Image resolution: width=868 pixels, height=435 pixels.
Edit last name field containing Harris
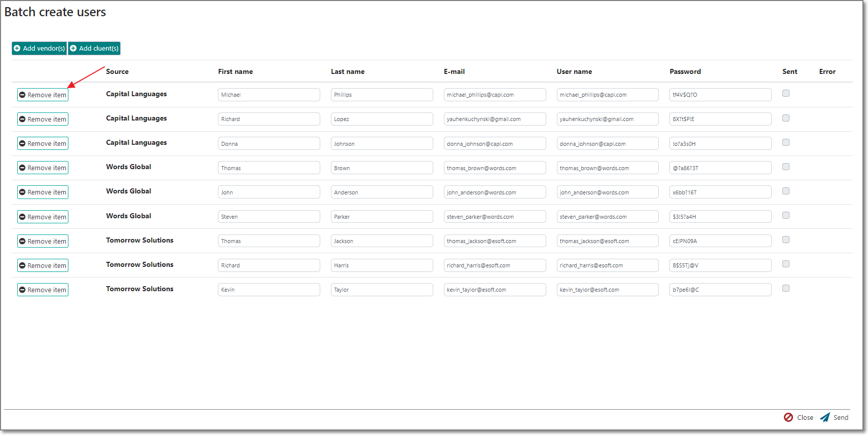382,265
